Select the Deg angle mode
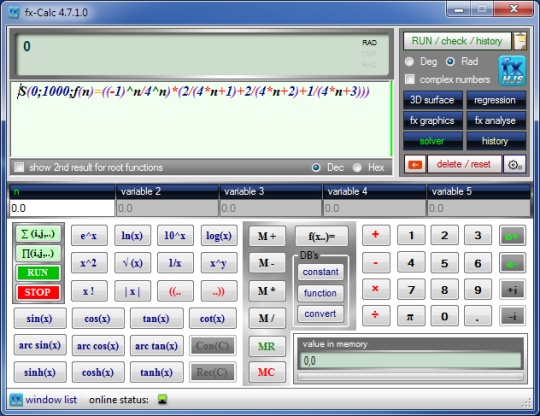The height and width of the screenshot is (416, 540). click(x=409, y=62)
